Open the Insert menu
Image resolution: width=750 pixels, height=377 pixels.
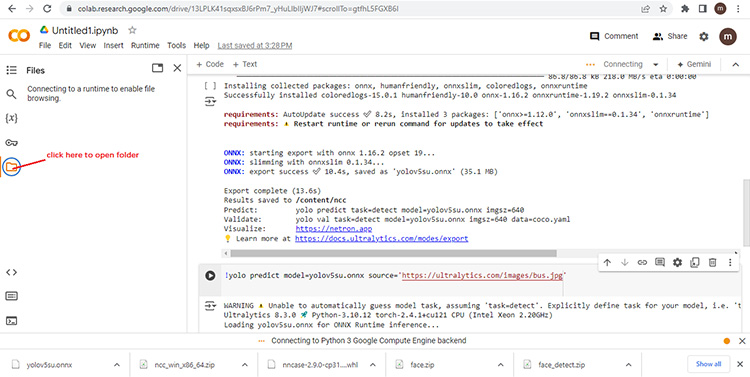pyautogui.click(x=113, y=45)
